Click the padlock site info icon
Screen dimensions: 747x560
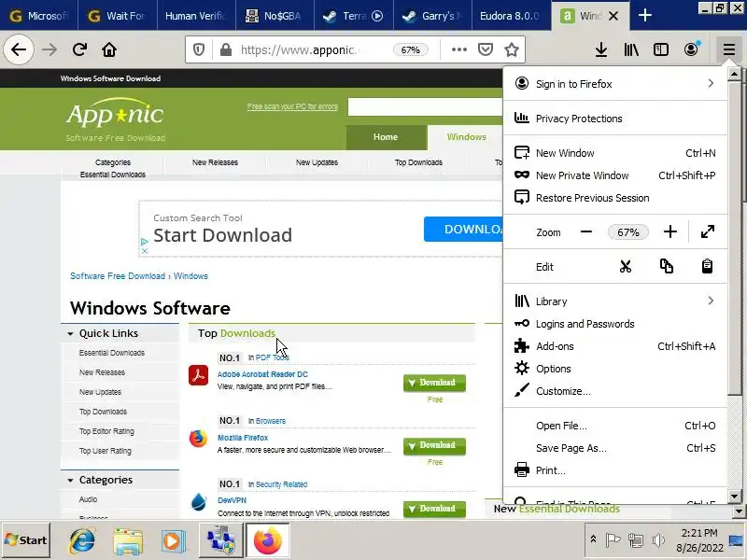coord(225,49)
